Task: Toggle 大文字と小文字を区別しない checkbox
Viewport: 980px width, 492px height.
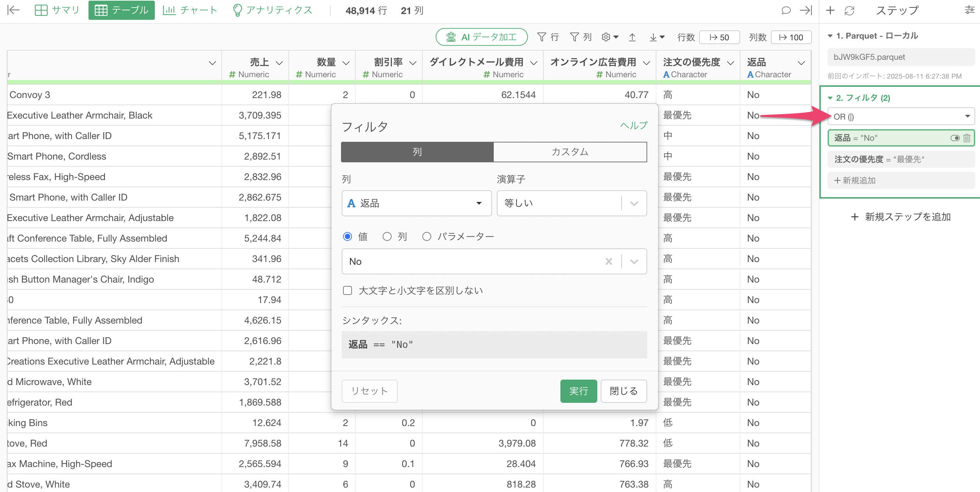Action: click(347, 290)
